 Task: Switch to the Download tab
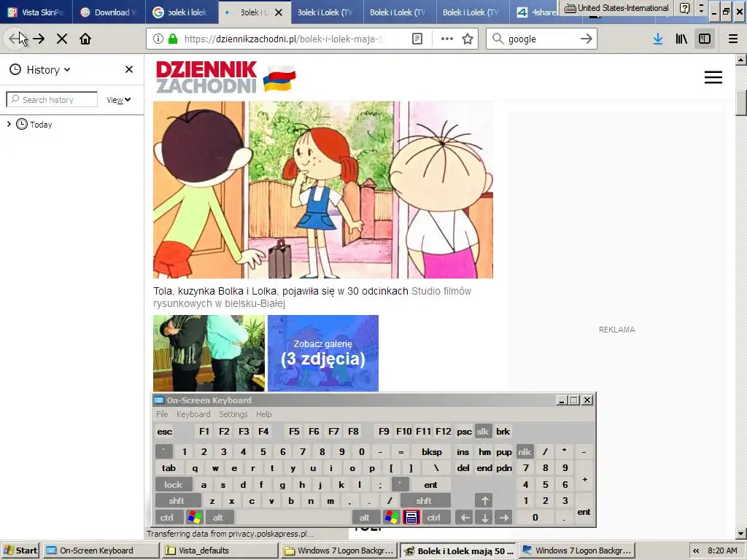tap(109, 12)
